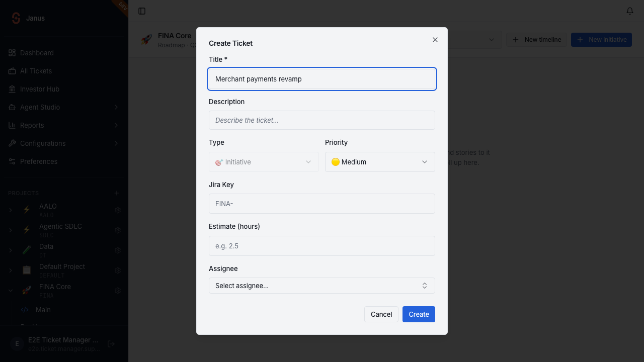Click the Description text field

(322, 120)
